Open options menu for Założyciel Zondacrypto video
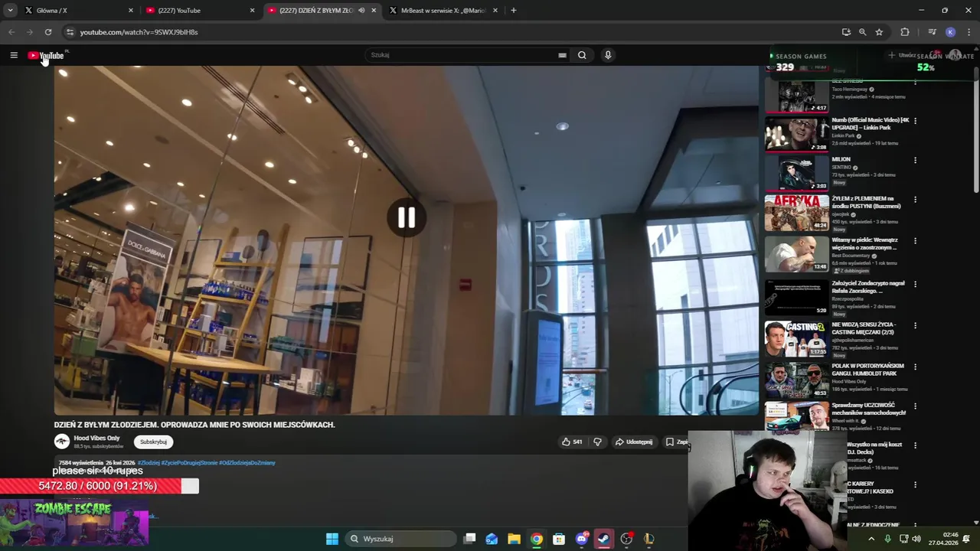Screen dimensions: 980x551 (915, 284)
